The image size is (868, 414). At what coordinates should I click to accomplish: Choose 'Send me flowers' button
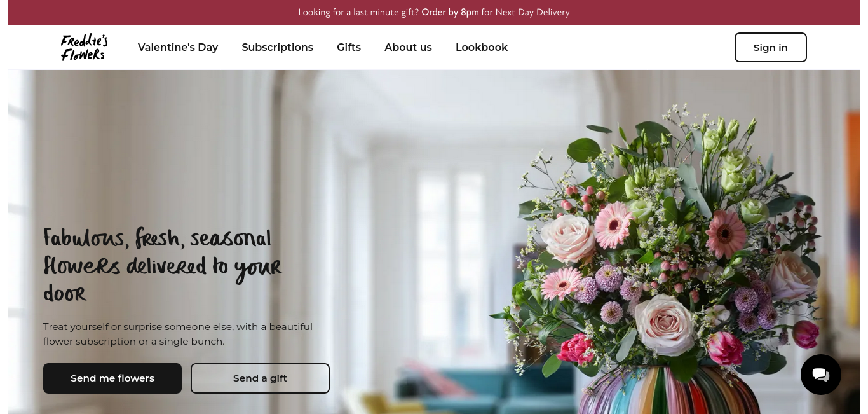[x=112, y=378]
